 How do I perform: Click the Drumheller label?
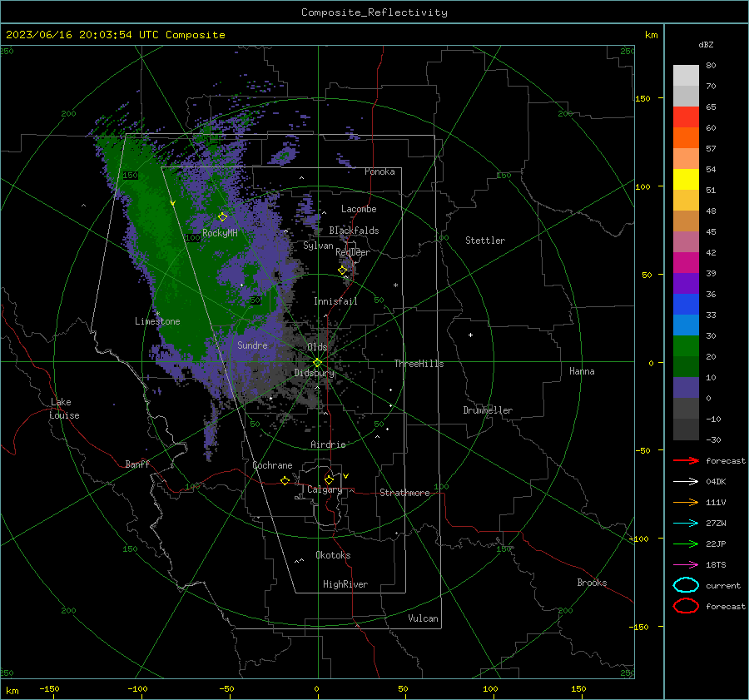click(488, 410)
